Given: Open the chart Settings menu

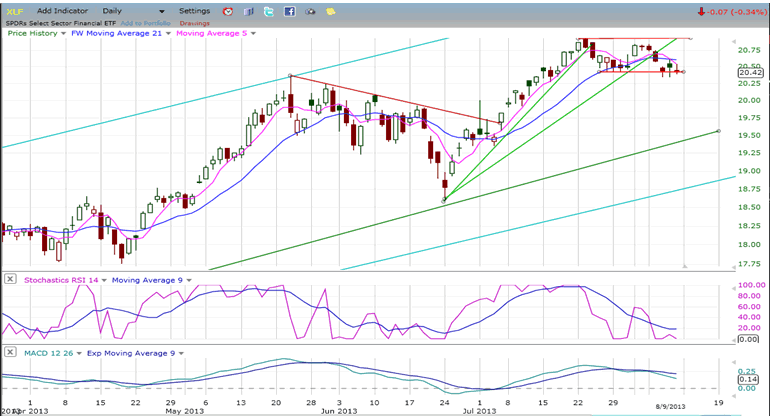Looking at the screenshot, I should (x=195, y=10).
